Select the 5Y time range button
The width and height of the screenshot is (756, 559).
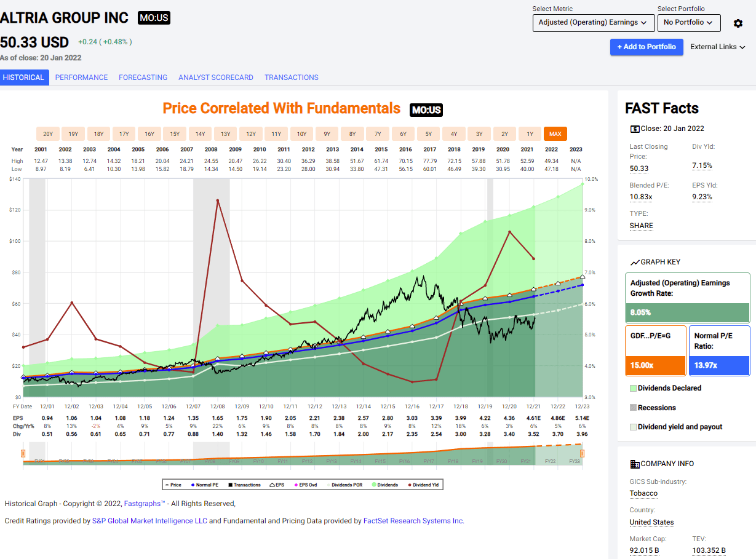(429, 134)
